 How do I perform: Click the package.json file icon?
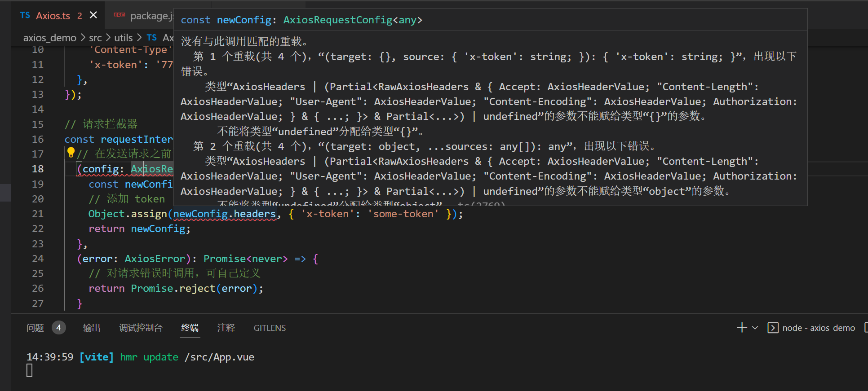click(x=120, y=15)
